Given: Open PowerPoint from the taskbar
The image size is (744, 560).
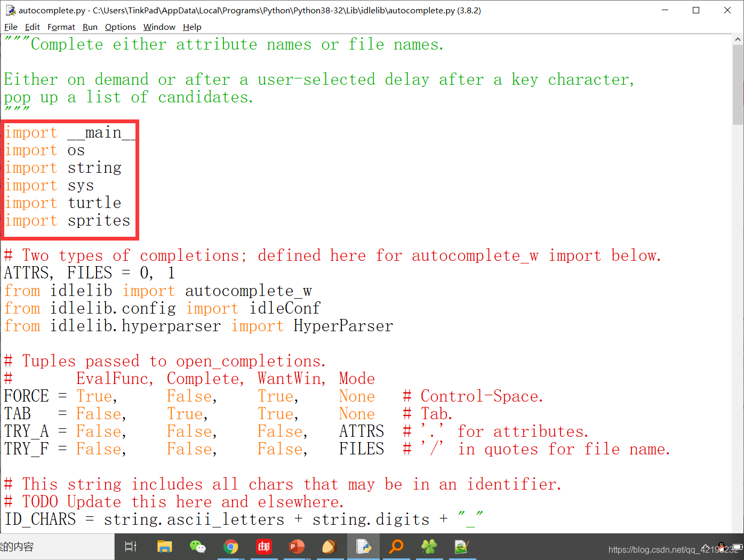Looking at the screenshot, I should (297, 547).
